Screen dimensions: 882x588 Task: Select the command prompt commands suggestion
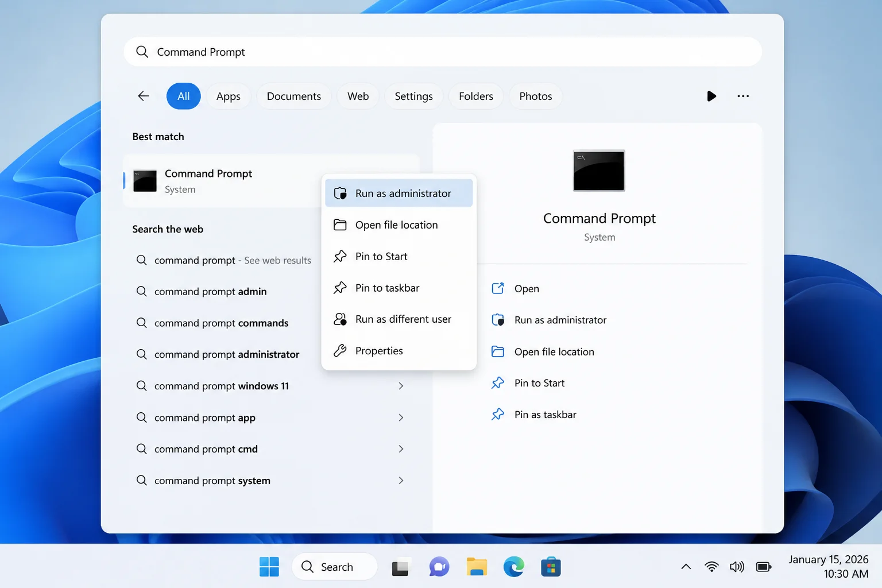[221, 323]
